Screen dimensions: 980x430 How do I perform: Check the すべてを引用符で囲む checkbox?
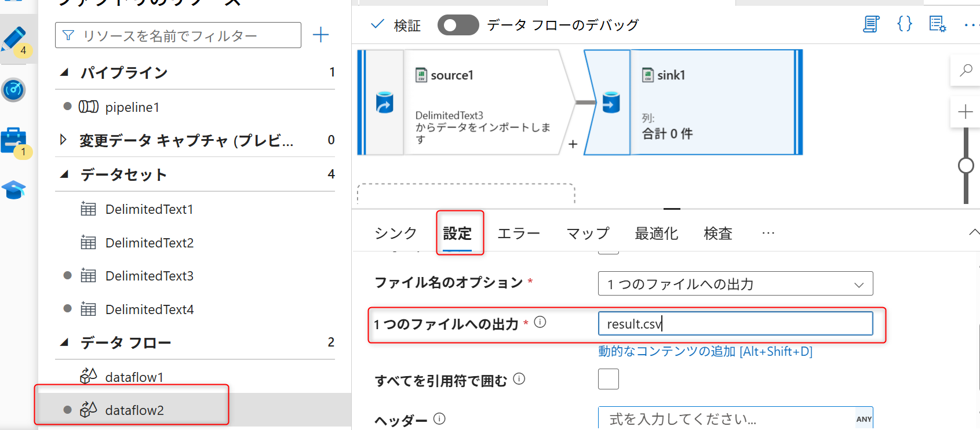point(609,379)
